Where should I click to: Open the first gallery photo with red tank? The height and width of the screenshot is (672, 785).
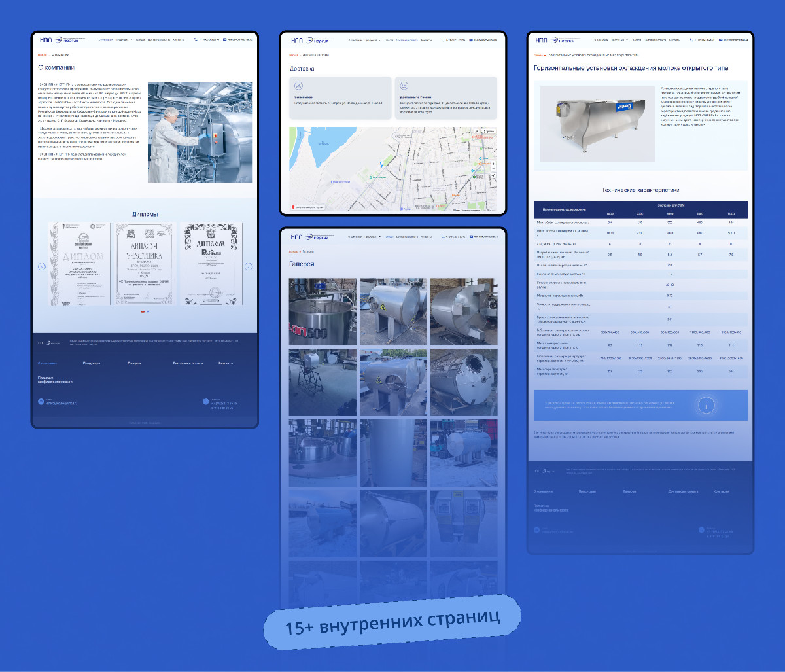pos(323,311)
